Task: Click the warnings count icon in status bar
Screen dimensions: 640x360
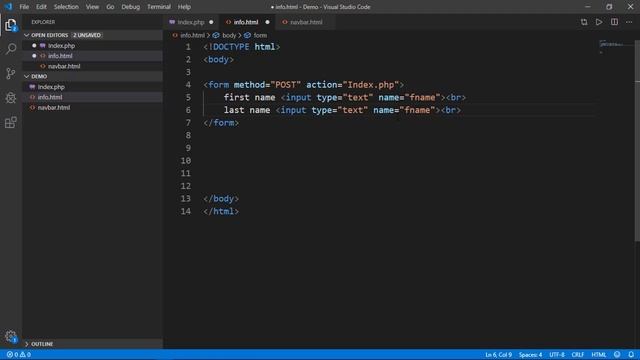Action: click(x=22, y=355)
